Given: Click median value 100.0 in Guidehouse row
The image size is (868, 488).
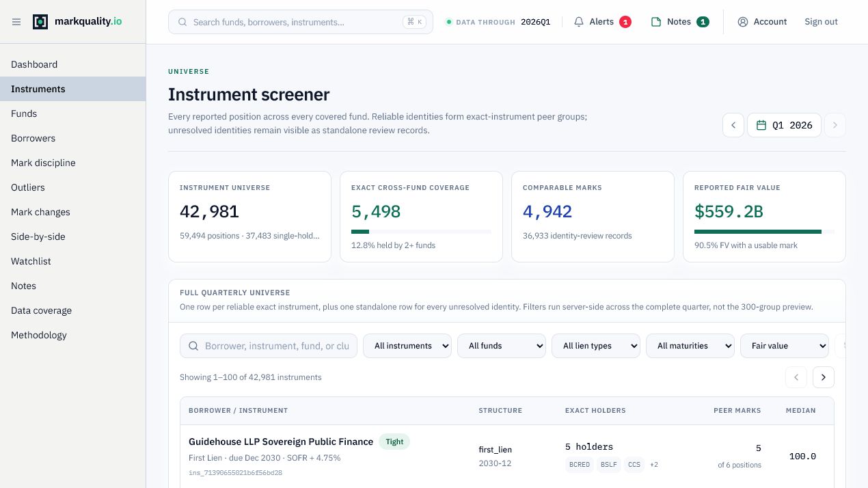Looking at the screenshot, I should (802, 457).
